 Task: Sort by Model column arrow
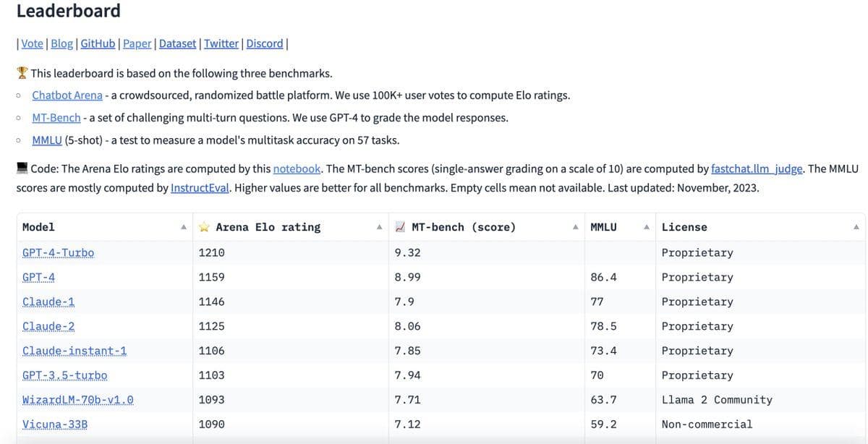pyautogui.click(x=184, y=227)
